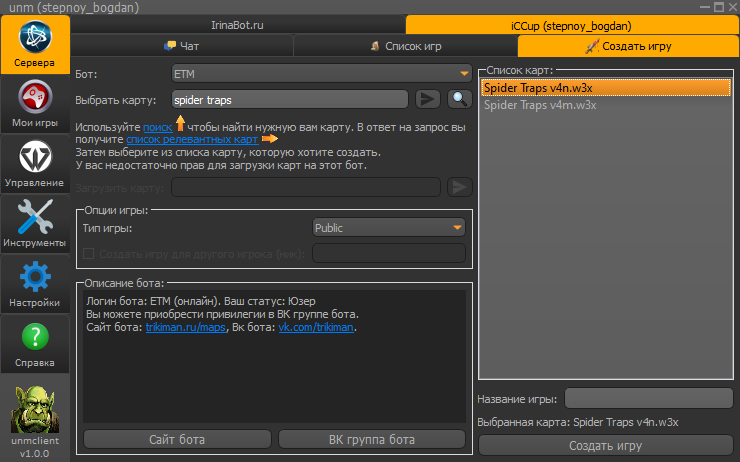
Task: Click send arrow next to map name field
Action: click(x=428, y=99)
